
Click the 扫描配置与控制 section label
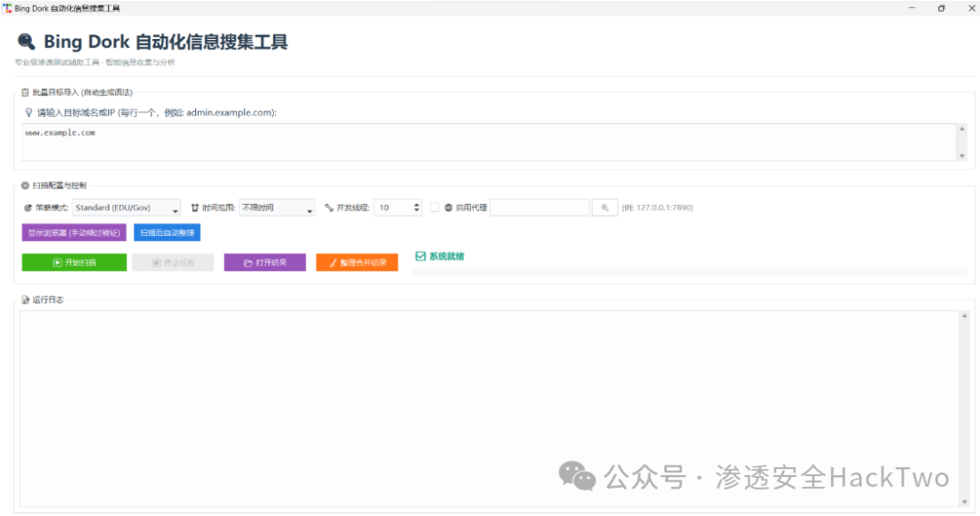[x=59, y=186]
